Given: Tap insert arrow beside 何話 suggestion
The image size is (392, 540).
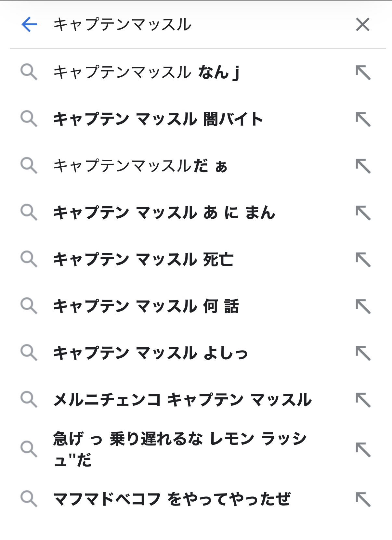Looking at the screenshot, I should click(363, 306).
